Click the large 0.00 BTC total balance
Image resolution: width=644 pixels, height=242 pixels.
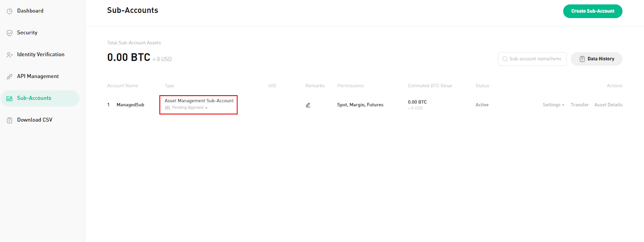129,57
